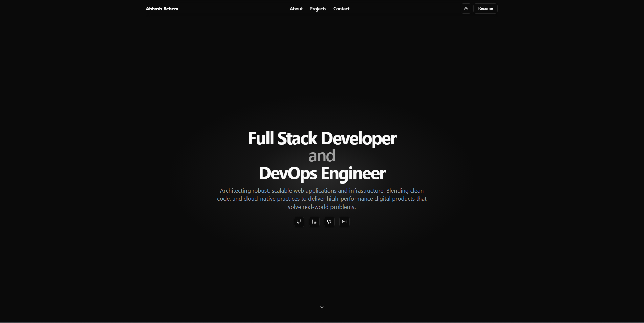Viewport: 644px width, 323px height.
Task: Go to the Contact section
Action: point(341,9)
